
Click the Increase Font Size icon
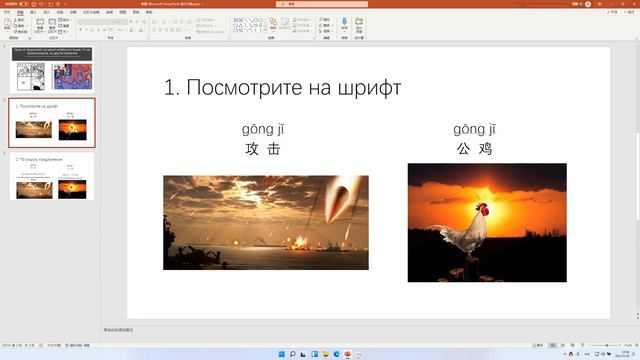pyautogui.click(x=131, y=22)
